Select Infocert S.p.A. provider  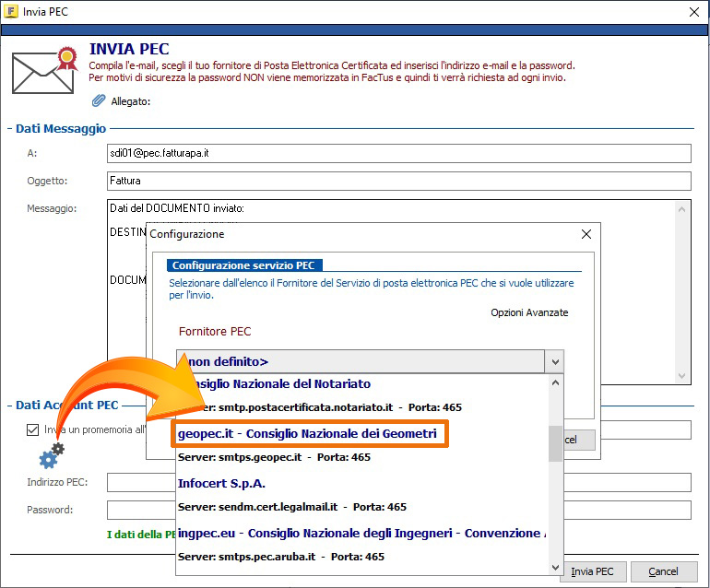221,484
